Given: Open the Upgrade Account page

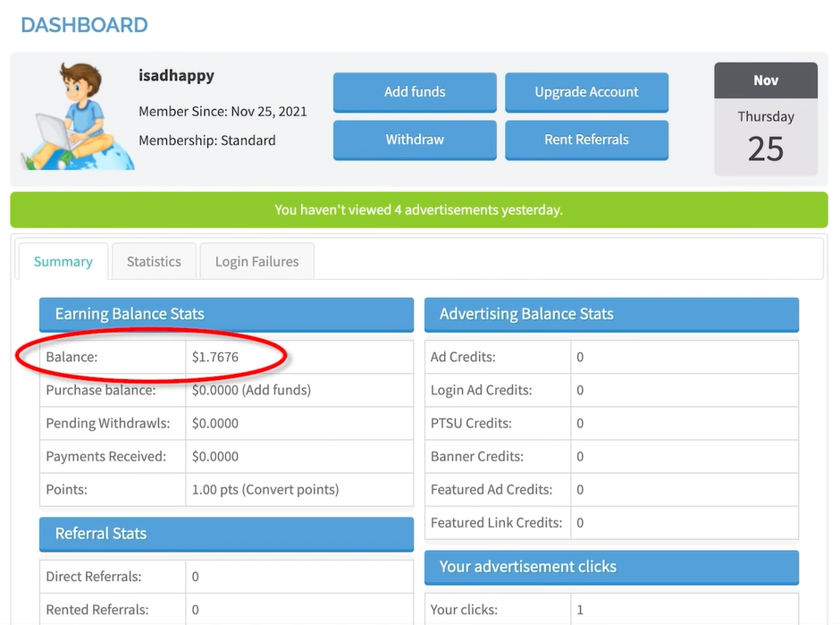Looking at the screenshot, I should tap(586, 92).
